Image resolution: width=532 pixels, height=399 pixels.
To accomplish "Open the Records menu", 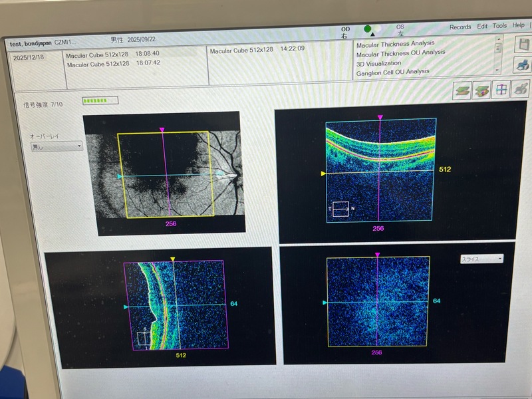I will [460, 27].
